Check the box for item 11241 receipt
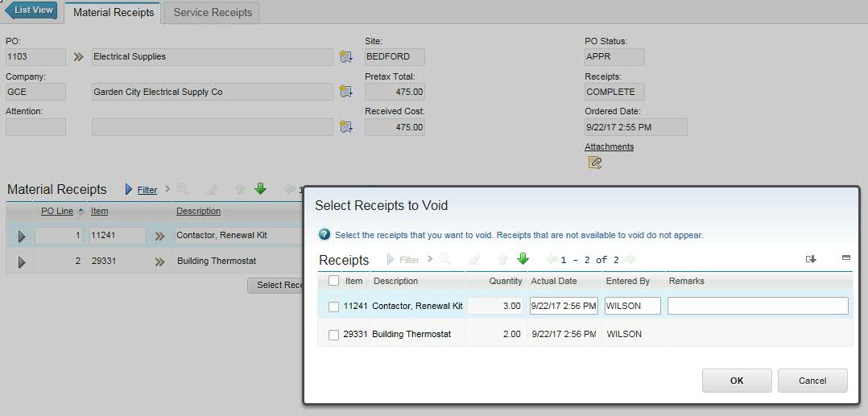The image size is (868, 416). (333, 307)
